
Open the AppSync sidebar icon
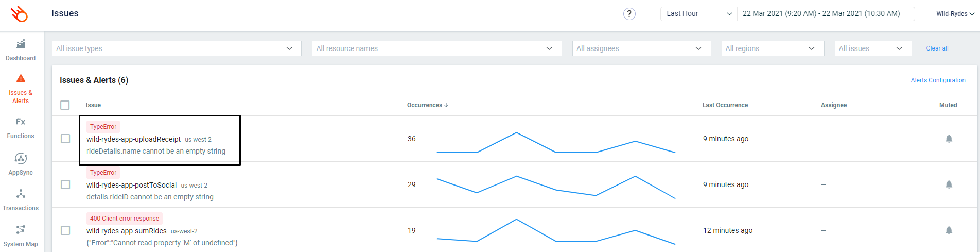click(21, 158)
